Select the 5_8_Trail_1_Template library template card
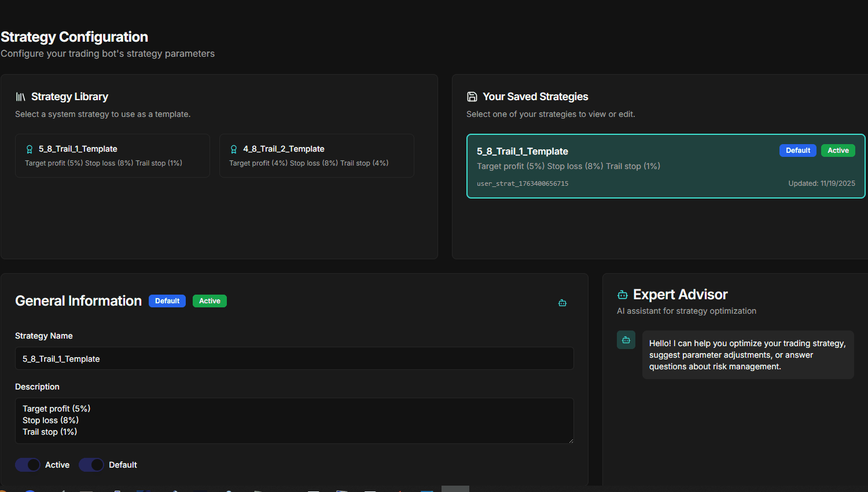Viewport: 868px width, 492px height. tap(112, 156)
